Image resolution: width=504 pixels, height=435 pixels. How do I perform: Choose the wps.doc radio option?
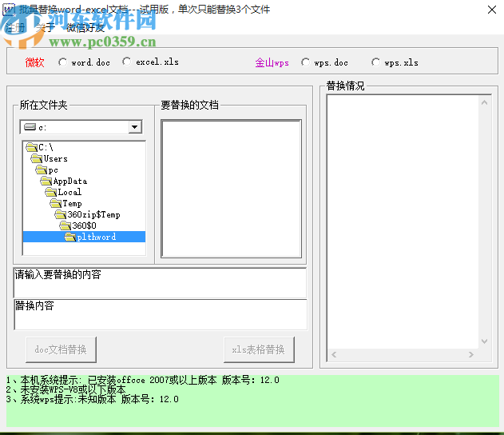[305, 62]
